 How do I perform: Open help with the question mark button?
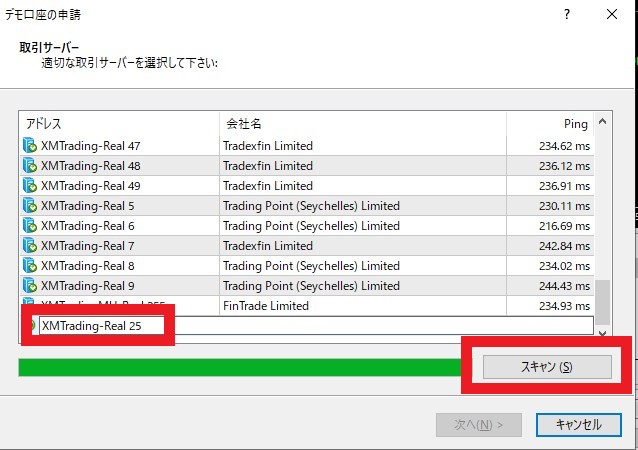(567, 15)
